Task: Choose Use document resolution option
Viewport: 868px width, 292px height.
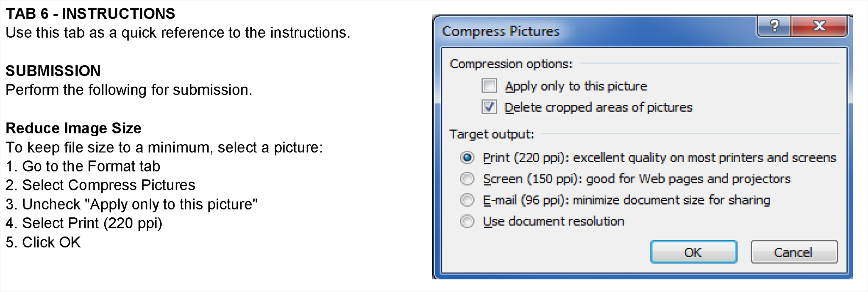Action: click(x=467, y=221)
